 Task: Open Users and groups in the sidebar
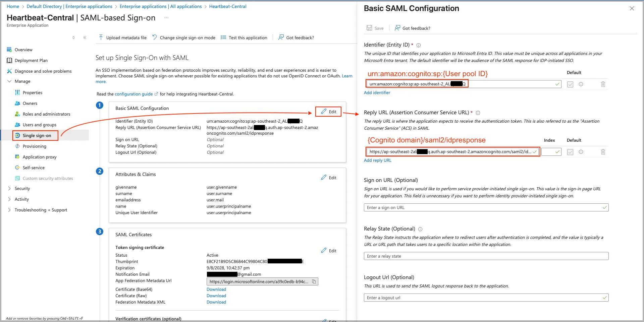39,125
